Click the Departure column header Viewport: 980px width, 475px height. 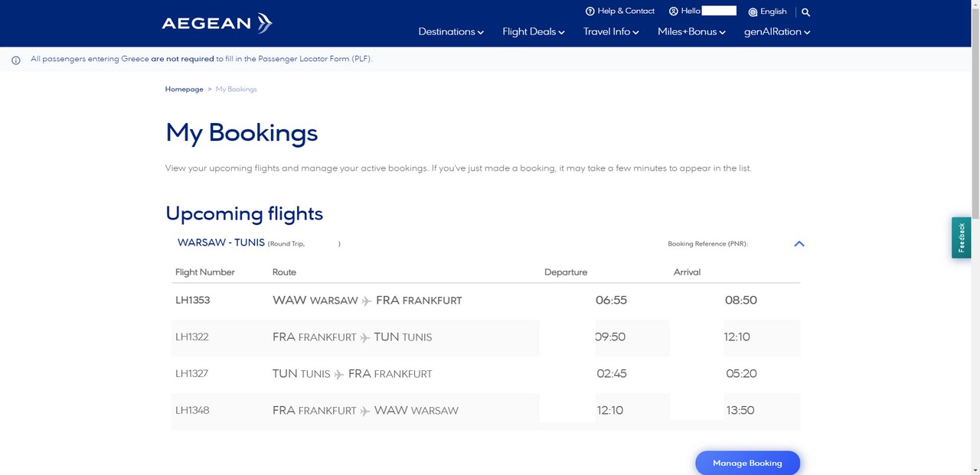pos(566,272)
